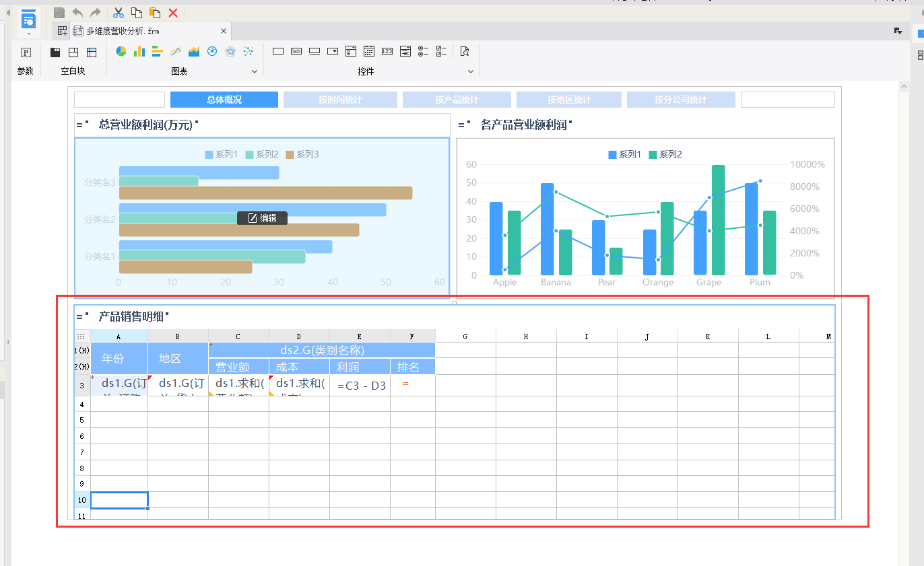Select the tab-block icon in 空白块
Viewport: 924px width, 566px height.
point(55,52)
